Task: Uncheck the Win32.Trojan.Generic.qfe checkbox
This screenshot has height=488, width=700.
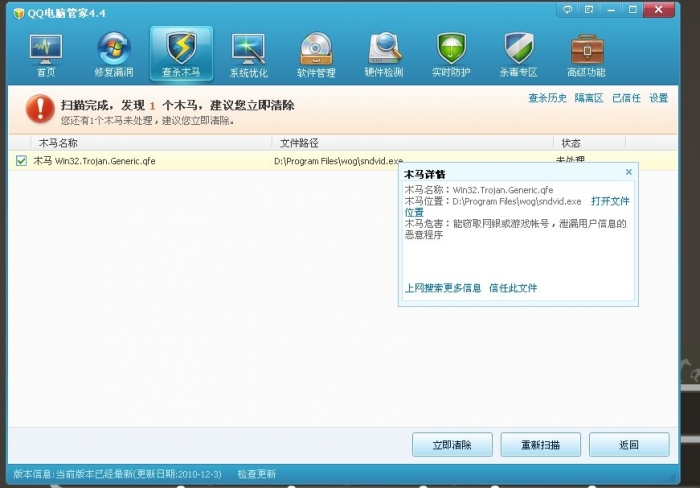Action: click(x=21, y=161)
